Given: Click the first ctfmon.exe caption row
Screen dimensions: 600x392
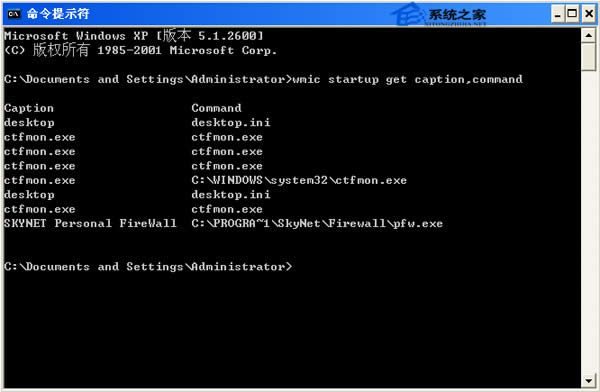Looking at the screenshot, I should click(x=39, y=137).
